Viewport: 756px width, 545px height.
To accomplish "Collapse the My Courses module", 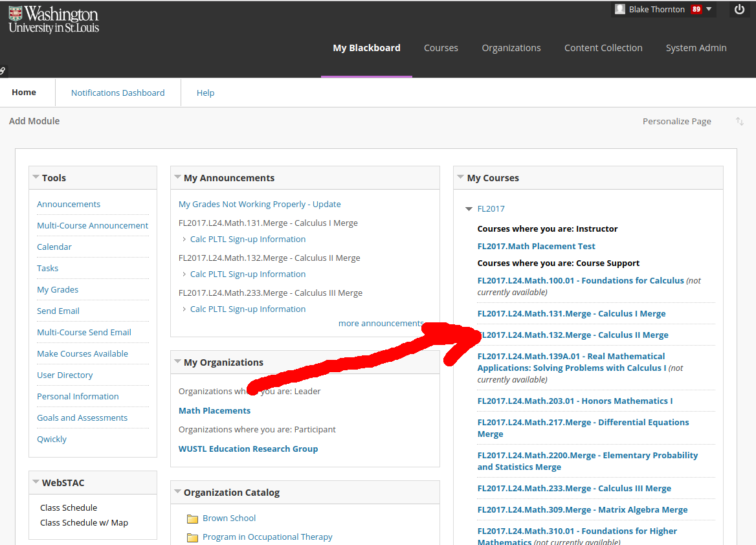I will (460, 177).
